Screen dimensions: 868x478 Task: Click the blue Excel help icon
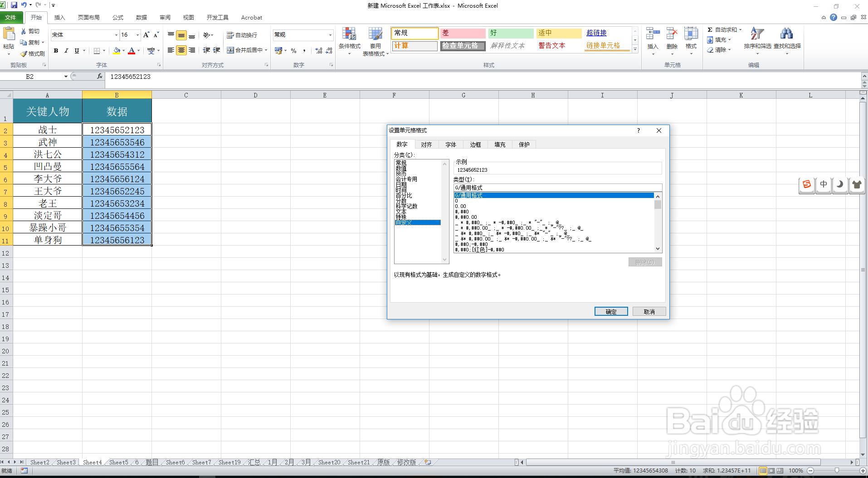(x=834, y=17)
